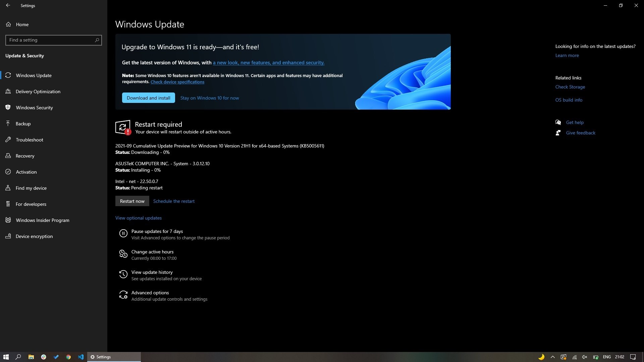Click the 21:02 taskbar clock
The image size is (644, 362).
620,357
